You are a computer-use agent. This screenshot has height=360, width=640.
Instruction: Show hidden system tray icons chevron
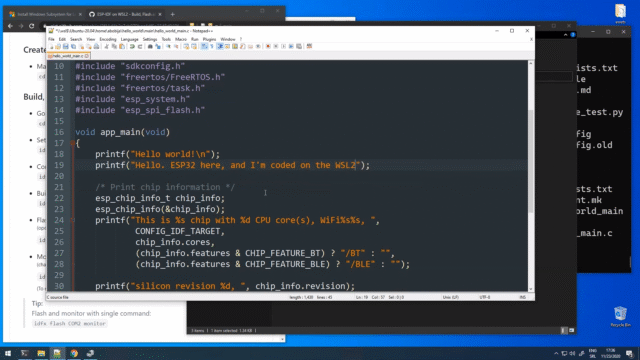pos(556,353)
